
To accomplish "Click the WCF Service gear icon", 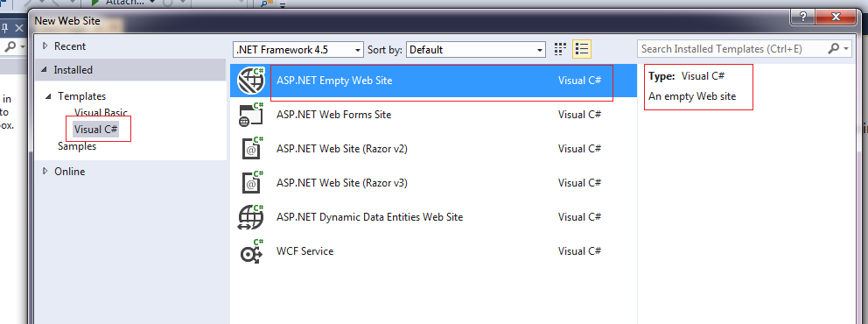I will pyautogui.click(x=250, y=251).
